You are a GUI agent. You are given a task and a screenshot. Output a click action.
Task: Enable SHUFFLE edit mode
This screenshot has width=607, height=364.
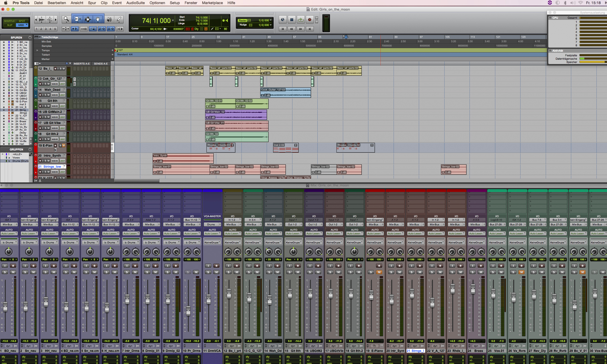(9, 21)
